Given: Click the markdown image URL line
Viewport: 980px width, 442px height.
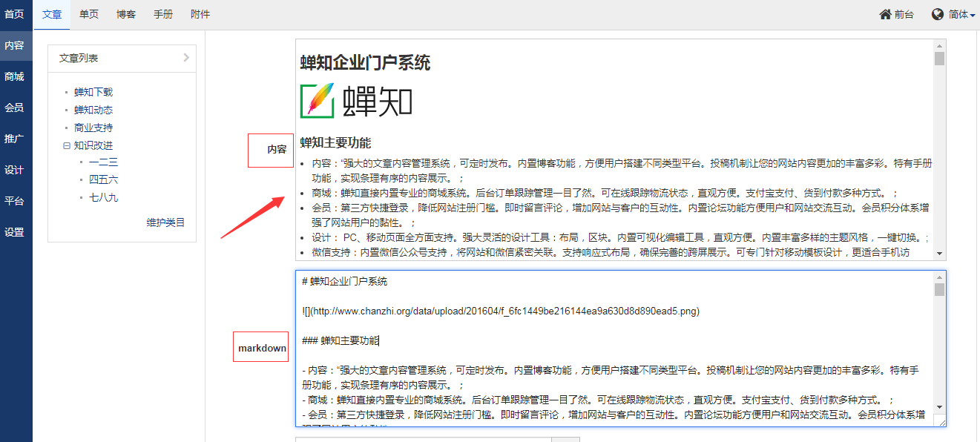Looking at the screenshot, I should (x=501, y=311).
